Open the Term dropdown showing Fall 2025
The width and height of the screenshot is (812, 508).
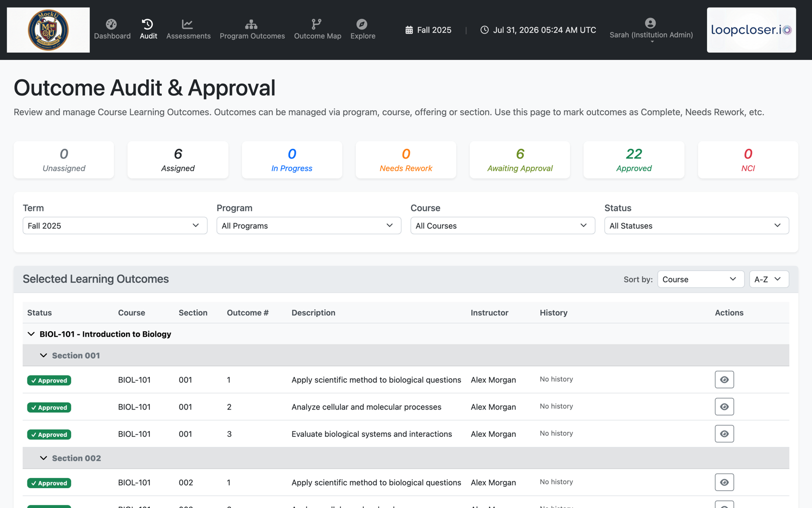click(115, 226)
